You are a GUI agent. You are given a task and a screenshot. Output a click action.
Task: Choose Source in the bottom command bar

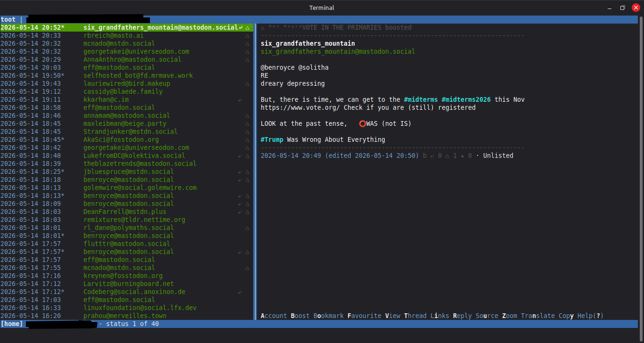pyautogui.click(x=487, y=316)
